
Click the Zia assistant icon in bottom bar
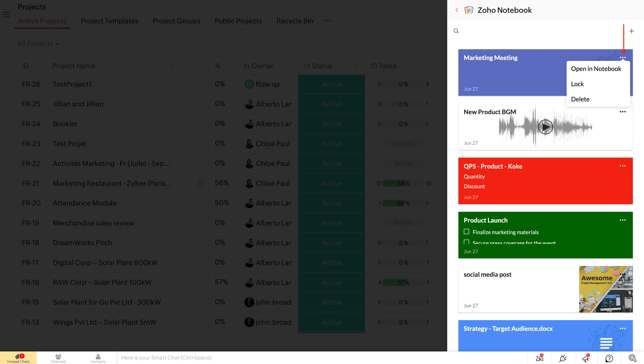click(x=540, y=358)
